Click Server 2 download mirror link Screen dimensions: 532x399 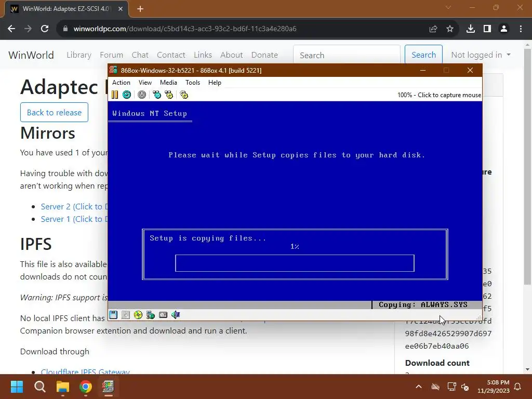coord(74,207)
